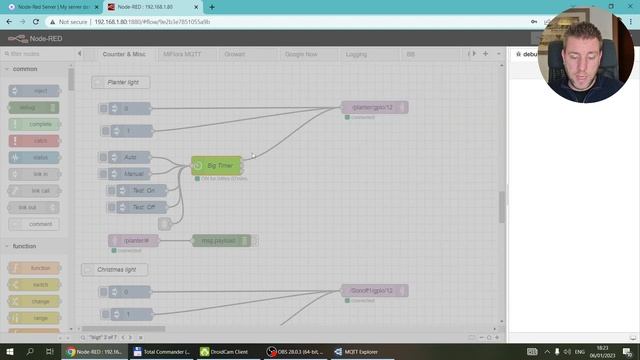Select the link in palette node
The width and height of the screenshot is (640, 360).
[34, 174]
